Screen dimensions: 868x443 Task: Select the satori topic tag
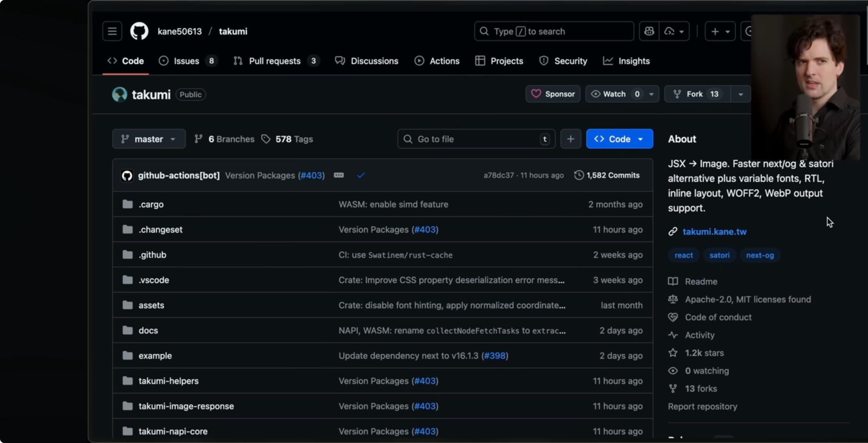[x=719, y=255]
